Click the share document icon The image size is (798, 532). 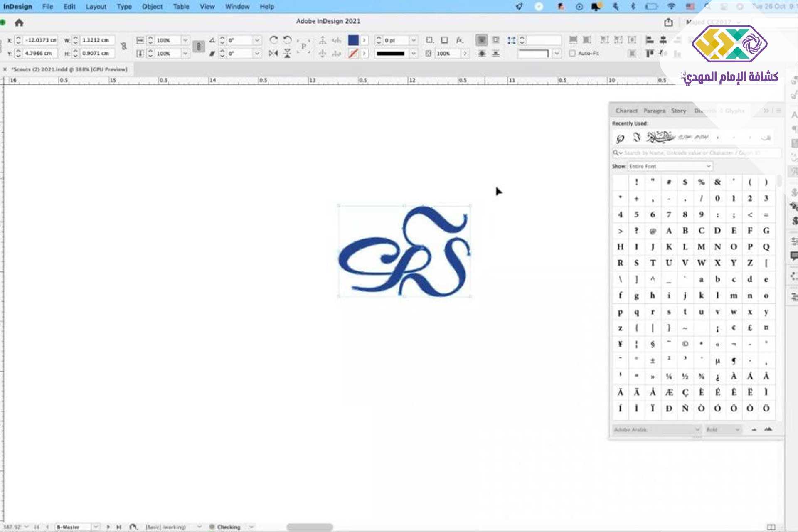point(668,22)
